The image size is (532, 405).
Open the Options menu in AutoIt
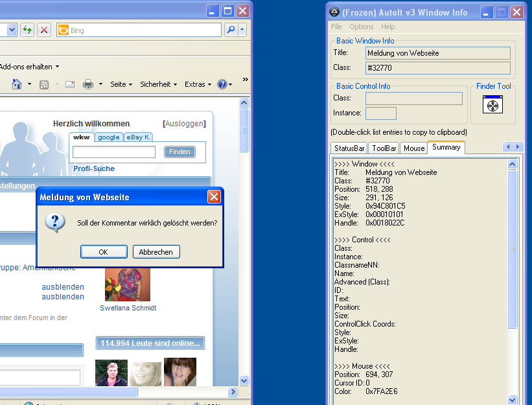click(x=361, y=27)
